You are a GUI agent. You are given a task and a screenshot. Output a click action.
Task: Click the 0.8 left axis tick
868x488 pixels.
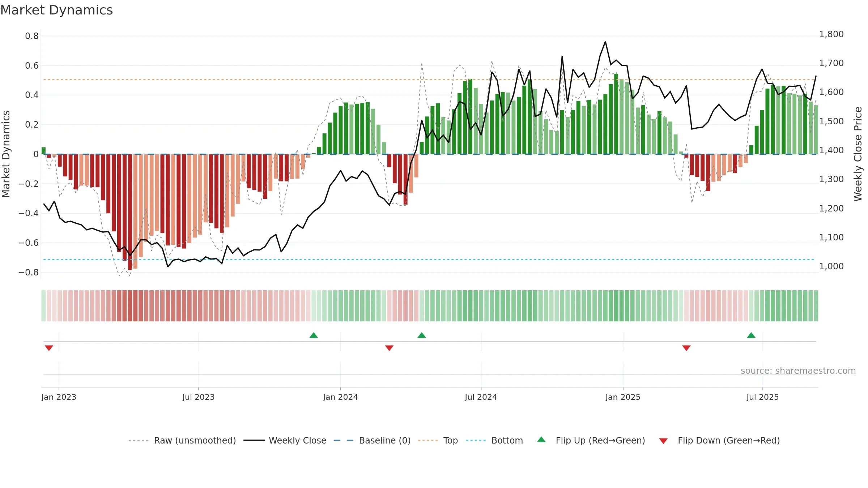pos(32,36)
